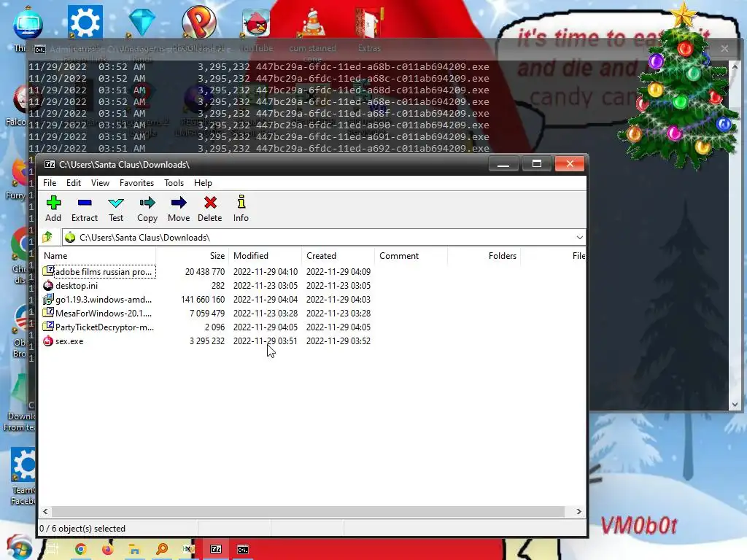Click the console window scroll-down arrow

click(x=735, y=405)
